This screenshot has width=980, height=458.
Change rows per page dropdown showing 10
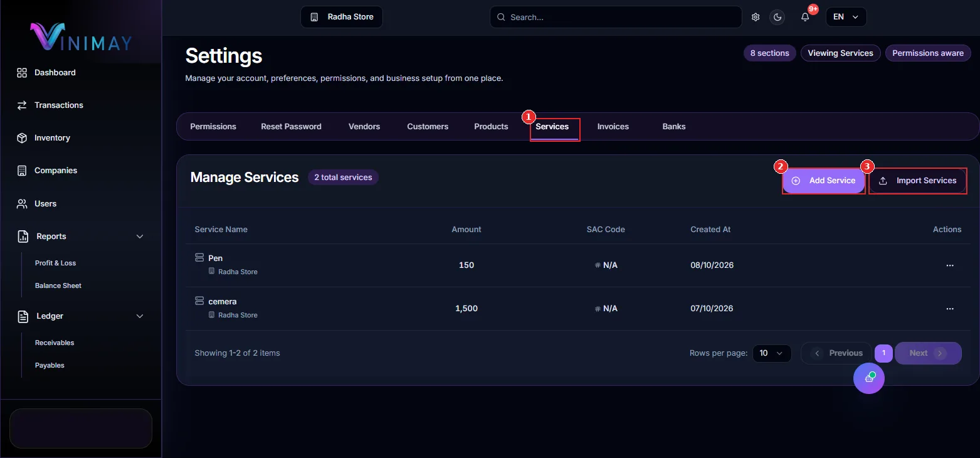[x=772, y=353]
